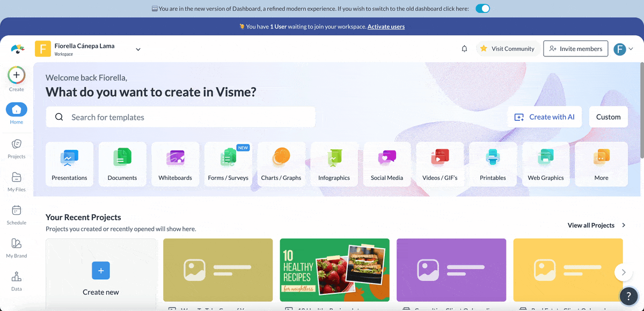Open the Schedule sidebar item

17,214
